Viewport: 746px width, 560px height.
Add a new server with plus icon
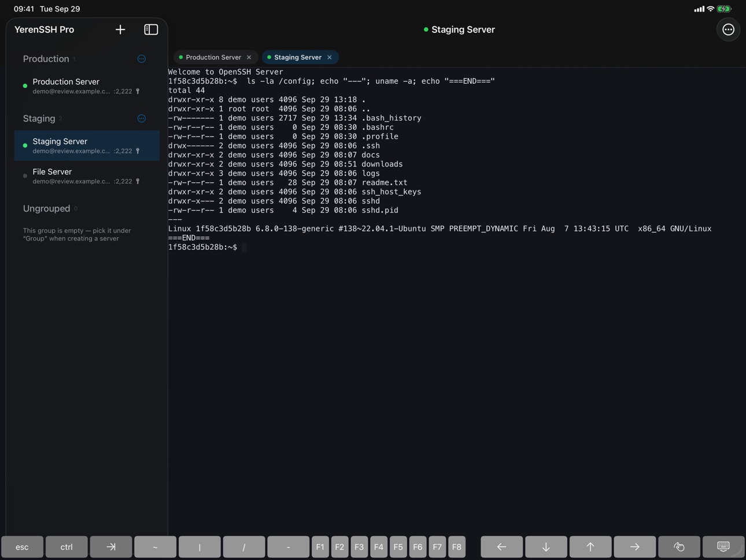[120, 30]
